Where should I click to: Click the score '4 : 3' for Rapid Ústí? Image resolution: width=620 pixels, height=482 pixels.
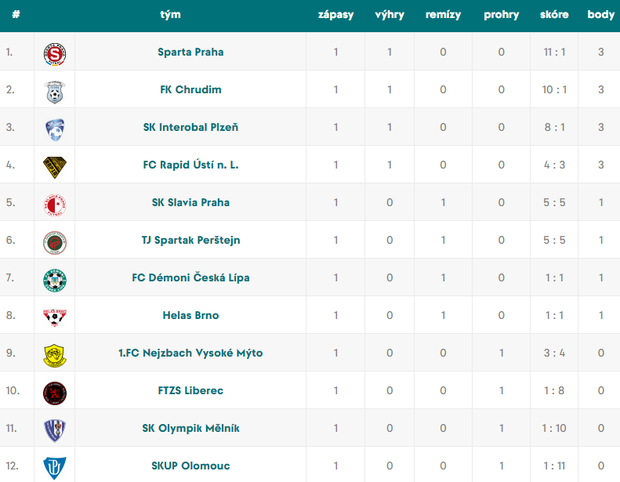point(554,165)
